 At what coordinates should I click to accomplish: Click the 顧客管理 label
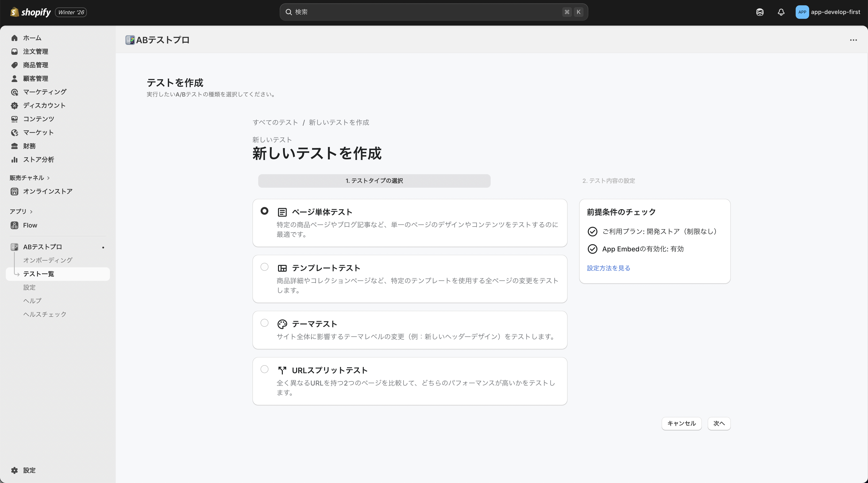(35, 79)
